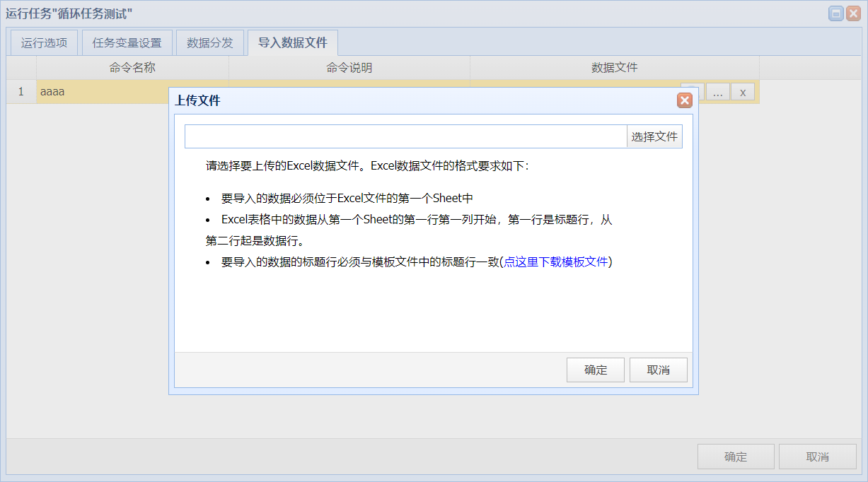
Task: Click the restore icon of 运行任务 window
Action: (836, 13)
